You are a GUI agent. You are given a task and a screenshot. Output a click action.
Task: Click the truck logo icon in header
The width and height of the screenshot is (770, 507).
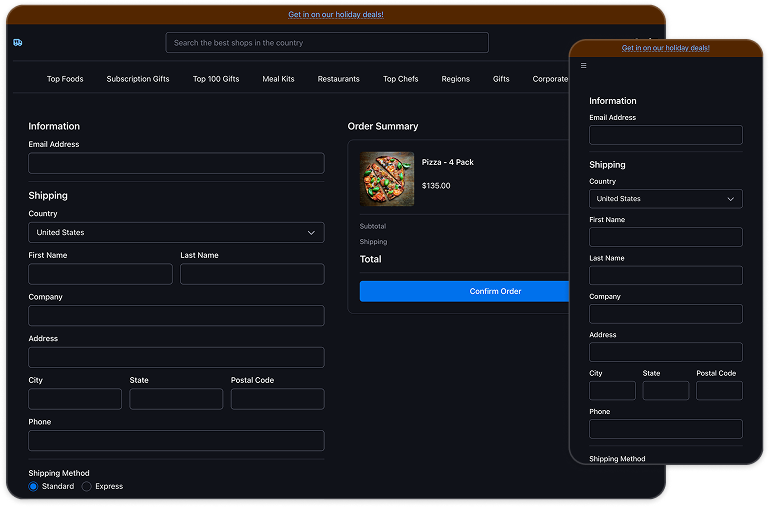[x=18, y=43]
